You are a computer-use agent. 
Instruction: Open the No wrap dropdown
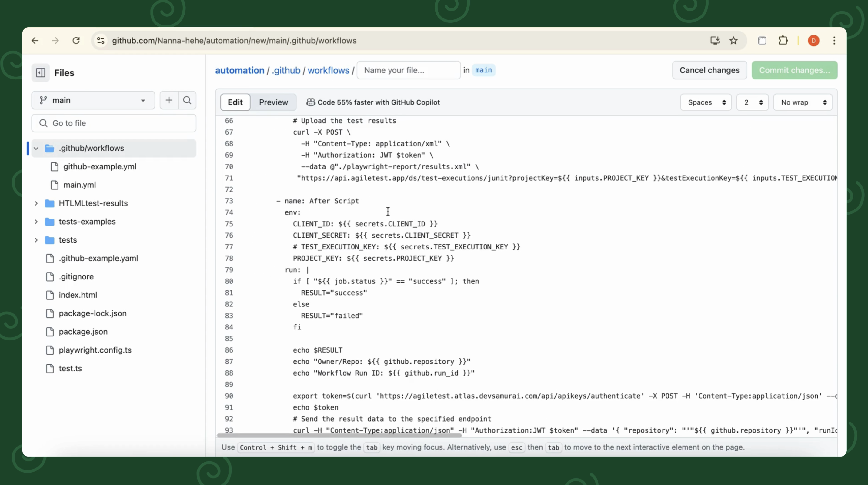tap(803, 102)
